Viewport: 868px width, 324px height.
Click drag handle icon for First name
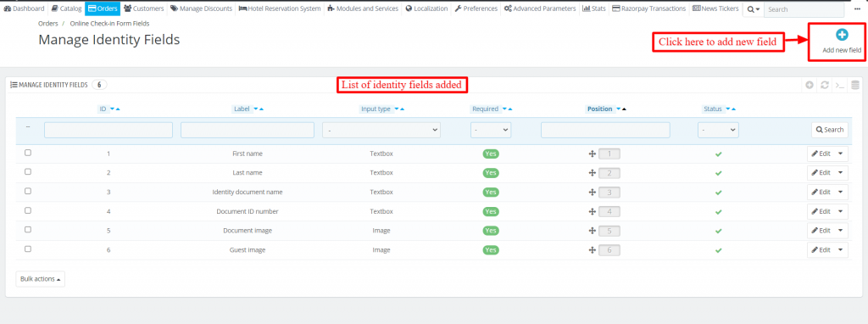coord(592,154)
